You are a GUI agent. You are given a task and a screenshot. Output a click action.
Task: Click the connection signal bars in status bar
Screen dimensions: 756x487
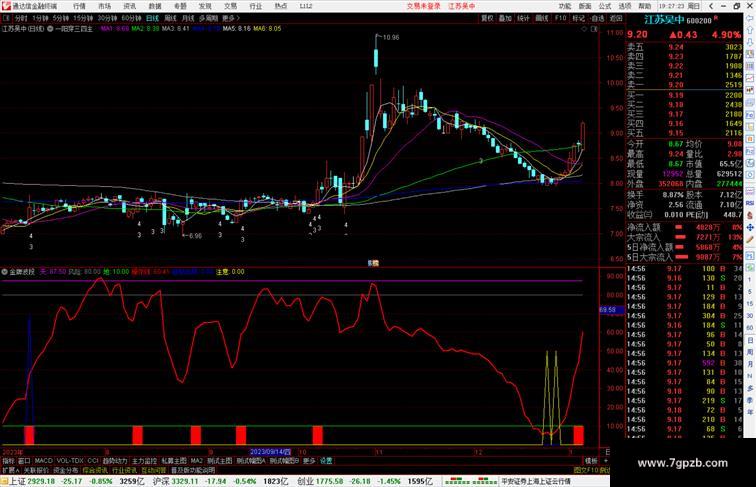click(x=471, y=481)
